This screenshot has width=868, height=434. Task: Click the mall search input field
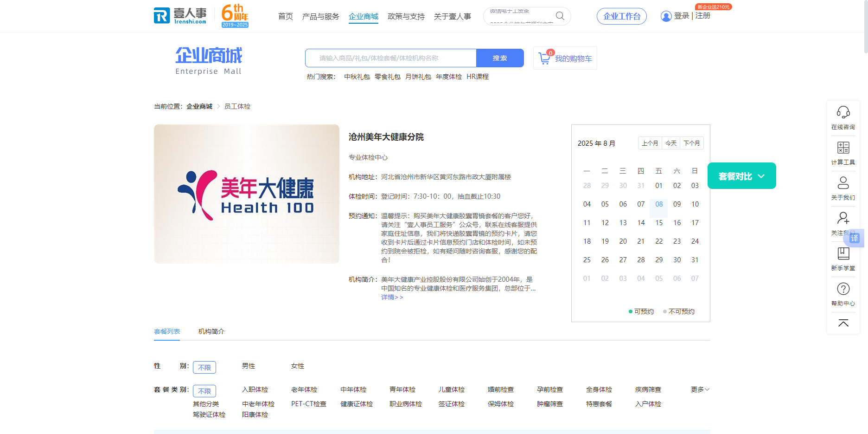pyautogui.click(x=391, y=58)
